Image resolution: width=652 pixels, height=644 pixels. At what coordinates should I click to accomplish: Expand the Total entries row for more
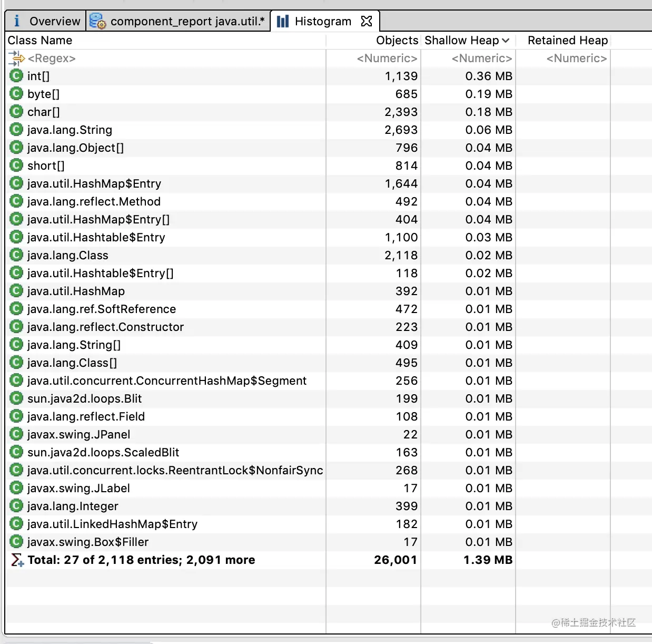tap(141, 560)
